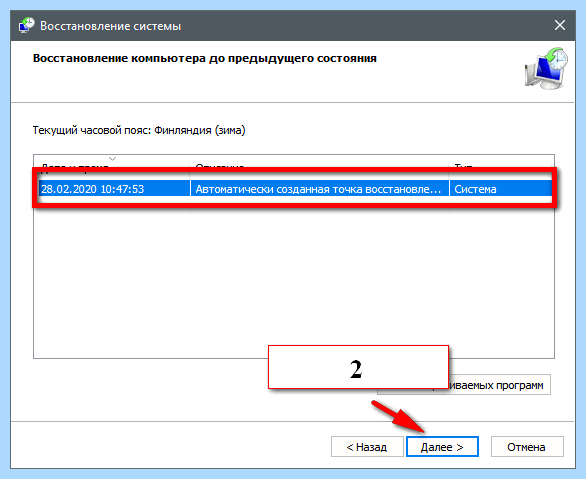Click the description cell Автоматически созданная точка восстановле...

[x=319, y=189]
